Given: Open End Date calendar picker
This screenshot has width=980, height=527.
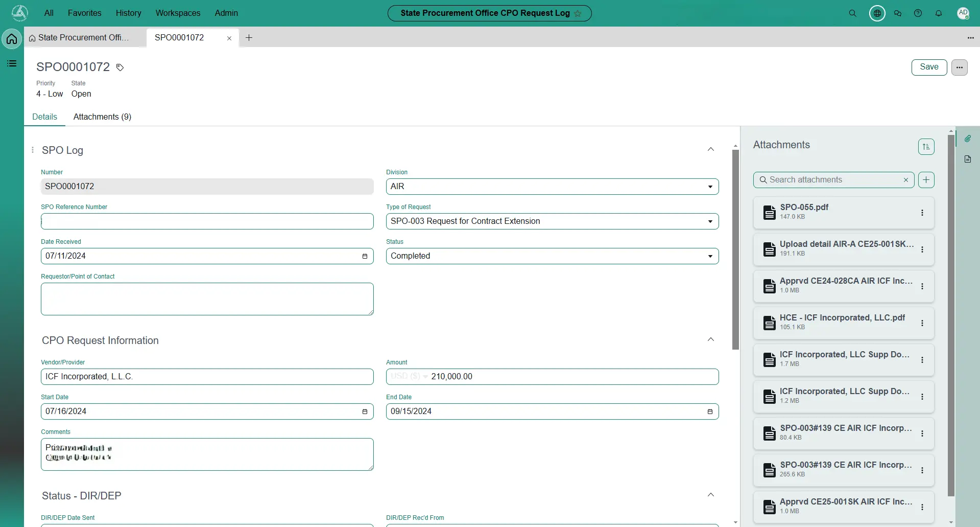Looking at the screenshot, I should pos(710,411).
